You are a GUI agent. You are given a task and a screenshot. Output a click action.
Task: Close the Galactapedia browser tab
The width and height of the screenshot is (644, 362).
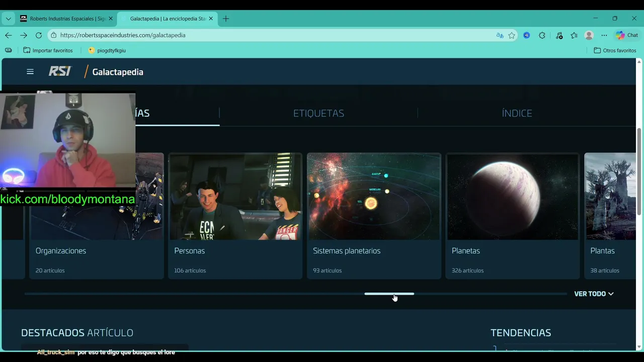point(211,19)
